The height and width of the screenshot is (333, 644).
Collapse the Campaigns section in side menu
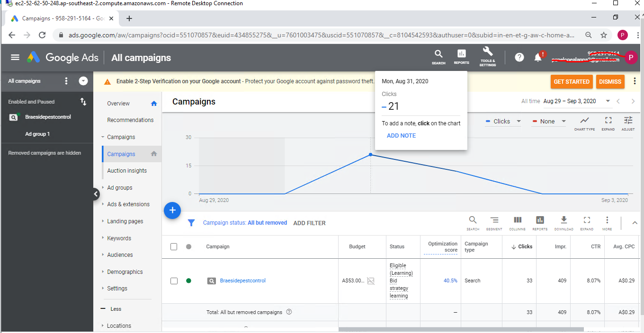pyautogui.click(x=103, y=137)
